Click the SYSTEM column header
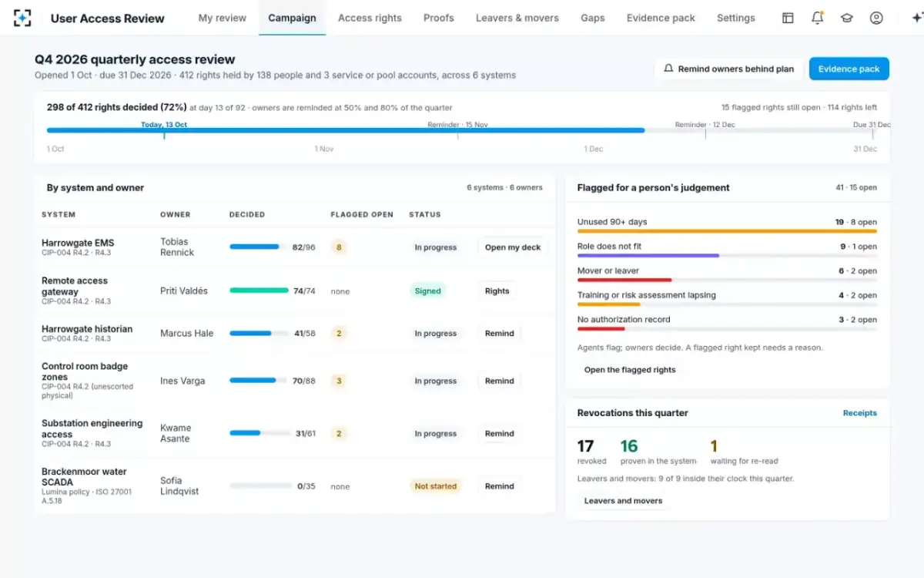This screenshot has width=924, height=578. click(59, 214)
